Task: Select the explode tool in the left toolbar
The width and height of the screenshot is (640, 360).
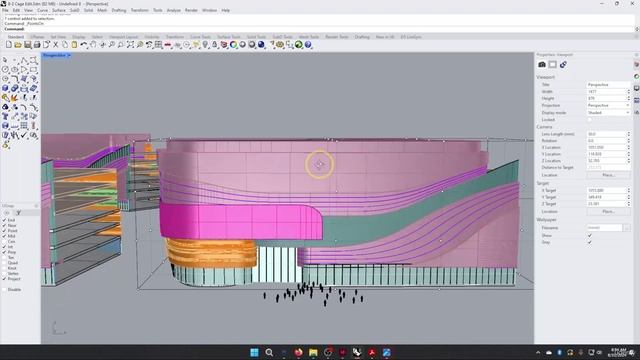Action: [15, 98]
